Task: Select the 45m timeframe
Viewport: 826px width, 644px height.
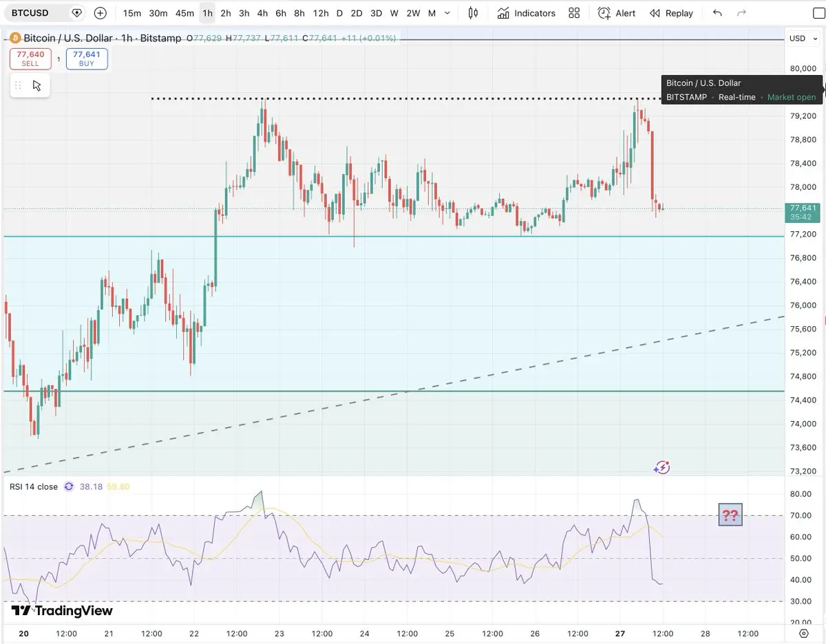Action: point(184,13)
